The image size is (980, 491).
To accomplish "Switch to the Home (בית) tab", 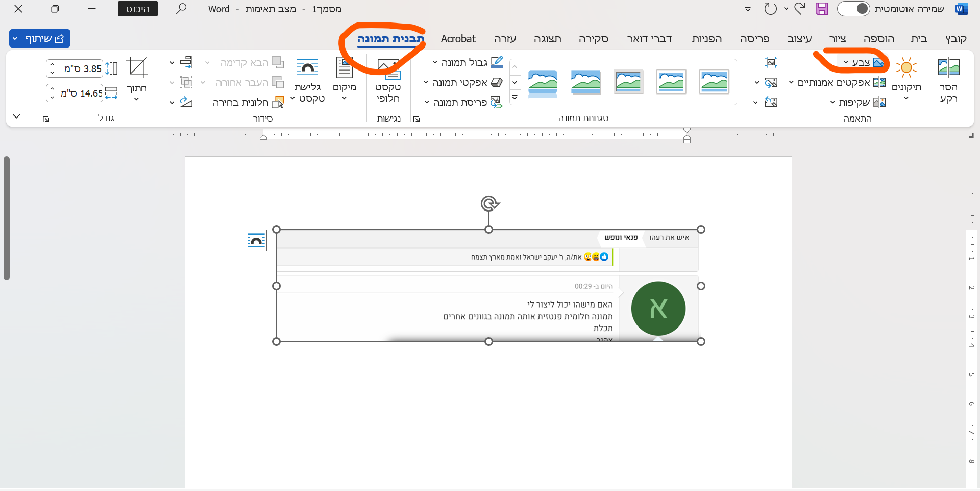I will (x=919, y=39).
